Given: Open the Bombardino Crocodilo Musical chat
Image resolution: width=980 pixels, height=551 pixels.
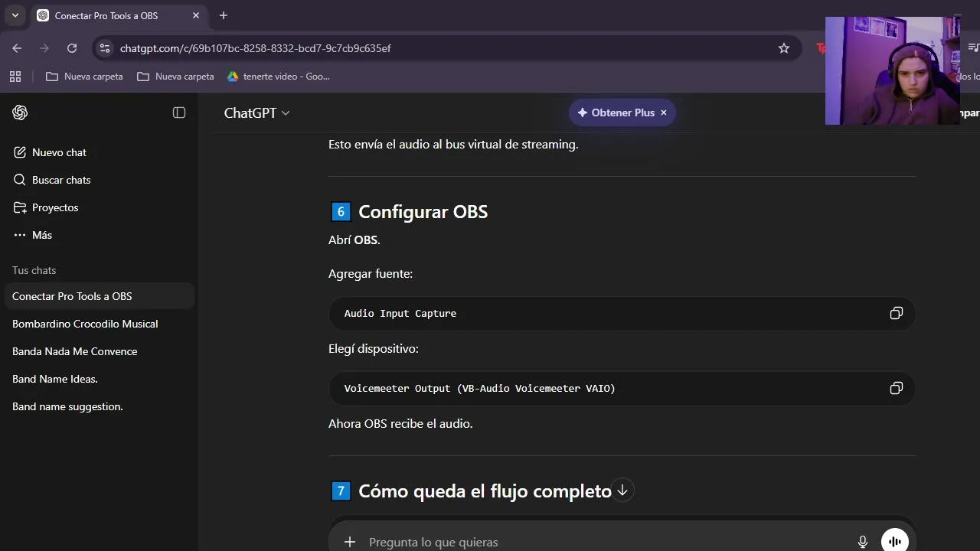Looking at the screenshot, I should coord(85,324).
